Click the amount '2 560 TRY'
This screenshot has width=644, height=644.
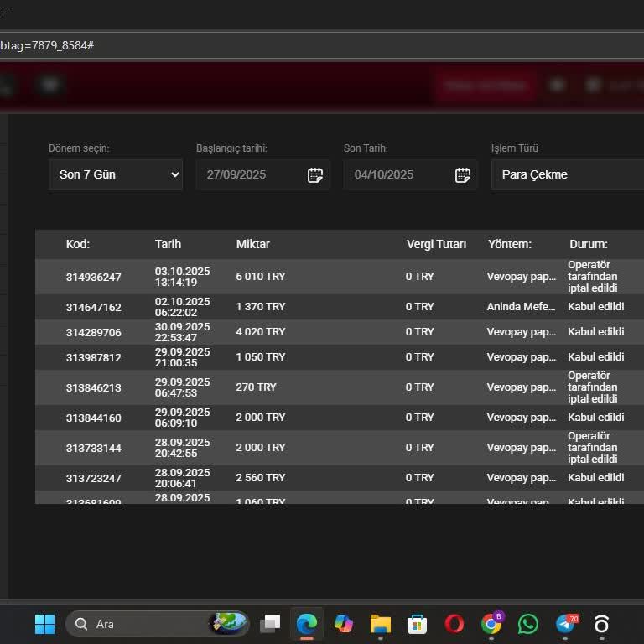261,477
